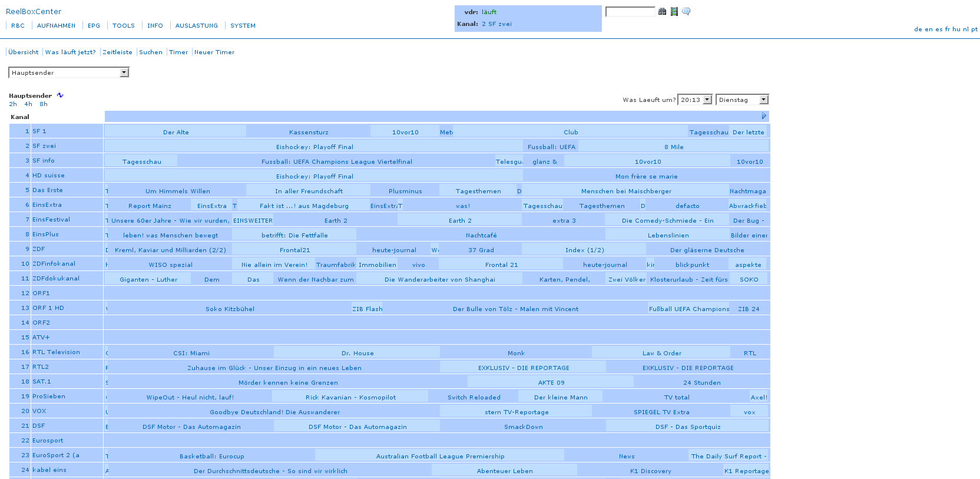Select channel ORF 1 HD
Image resolution: width=980 pixels, height=479 pixels.
(48, 308)
